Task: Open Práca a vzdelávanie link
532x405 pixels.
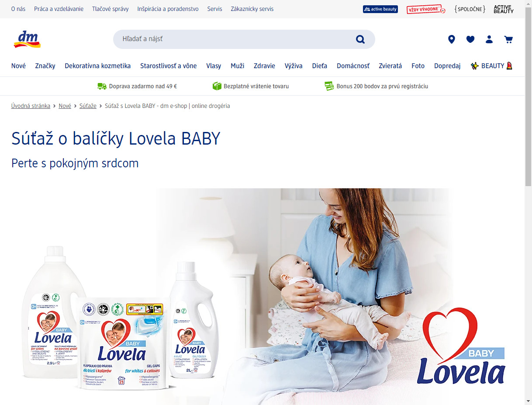Action: [x=59, y=9]
